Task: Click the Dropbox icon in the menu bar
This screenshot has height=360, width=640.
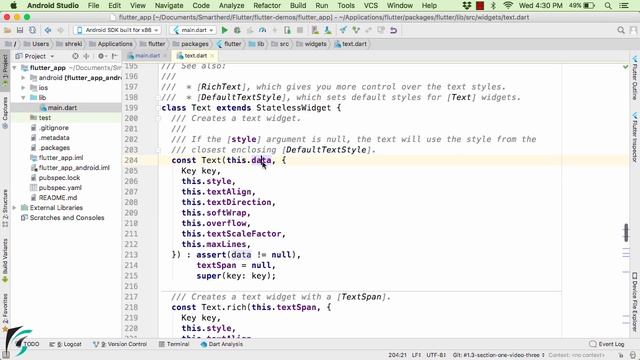Action: coord(467,5)
